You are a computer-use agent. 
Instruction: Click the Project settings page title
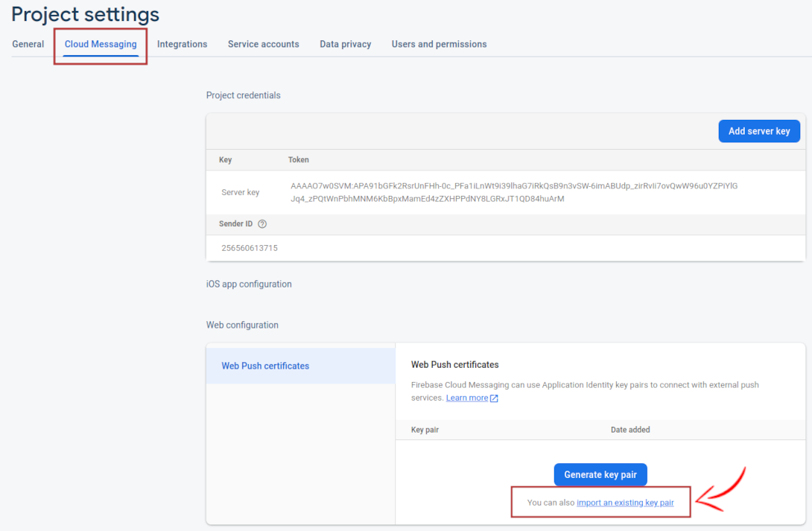pyautogui.click(x=86, y=14)
